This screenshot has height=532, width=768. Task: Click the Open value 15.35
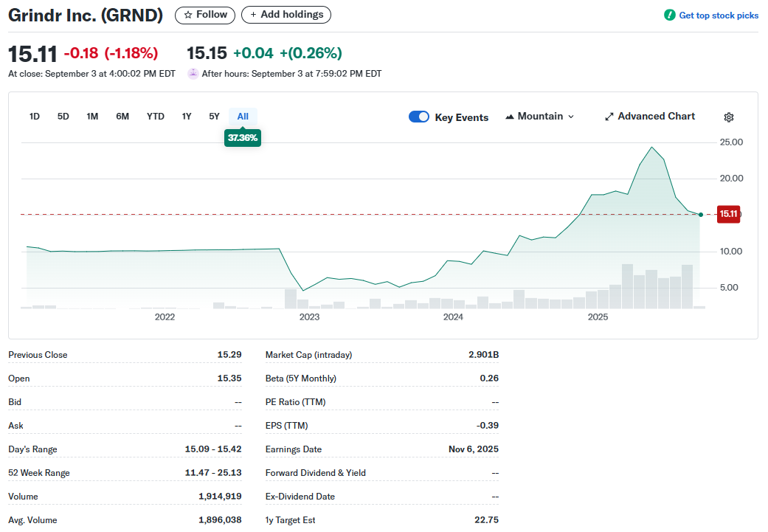point(229,379)
